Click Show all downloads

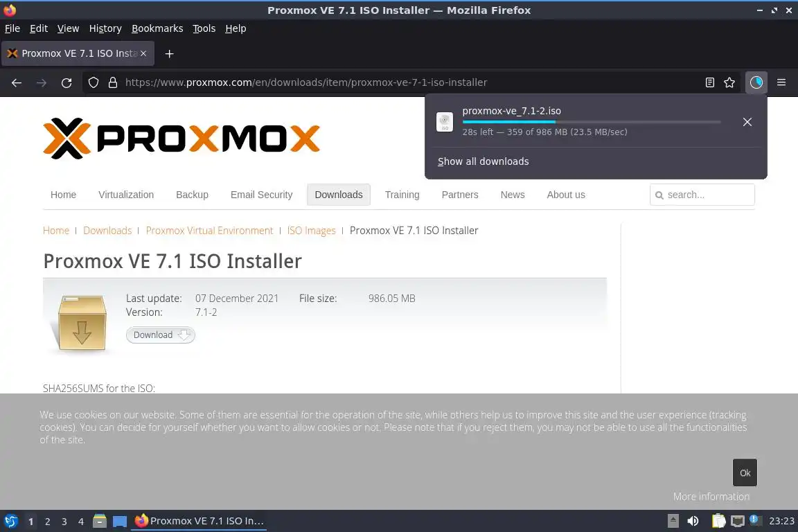483,161
